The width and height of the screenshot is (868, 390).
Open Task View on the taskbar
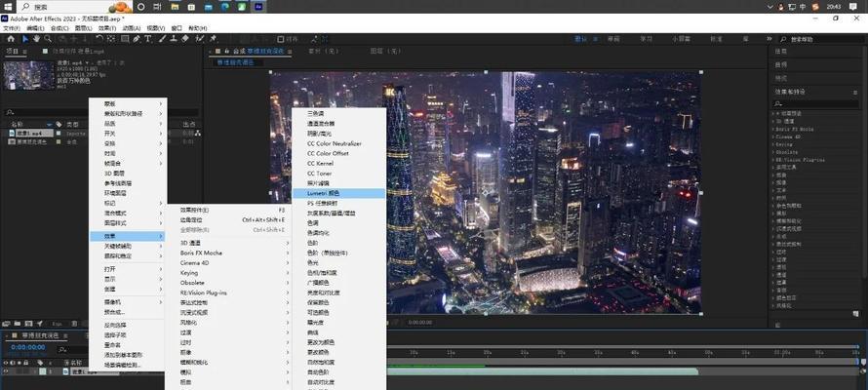pyautogui.click(x=157, y=7)
